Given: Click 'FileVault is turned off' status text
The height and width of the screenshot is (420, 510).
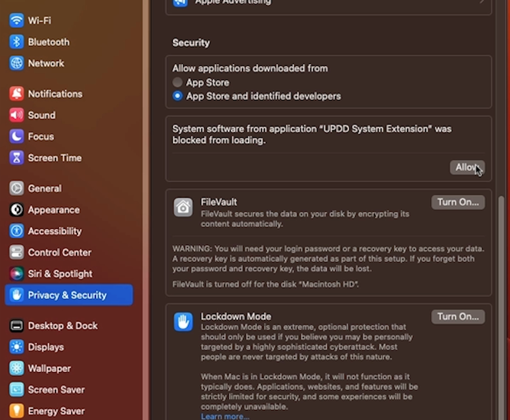Looking at the screenshot, I should [x=265, y=284].
